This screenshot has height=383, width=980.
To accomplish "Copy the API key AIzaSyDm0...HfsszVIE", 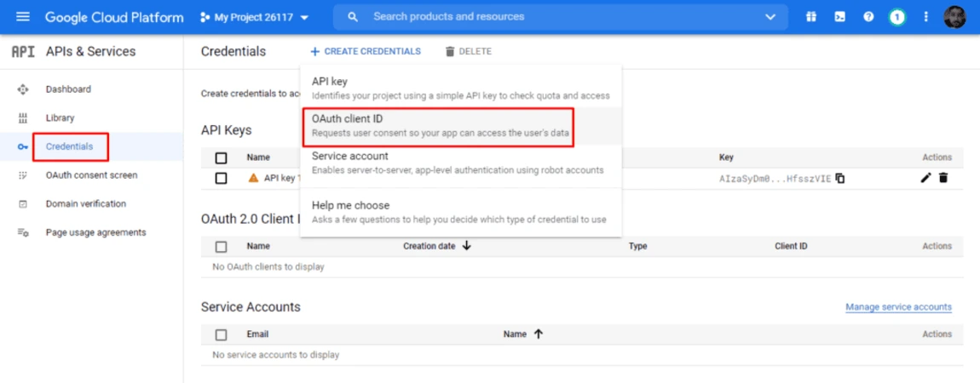I will pos(840,179).
